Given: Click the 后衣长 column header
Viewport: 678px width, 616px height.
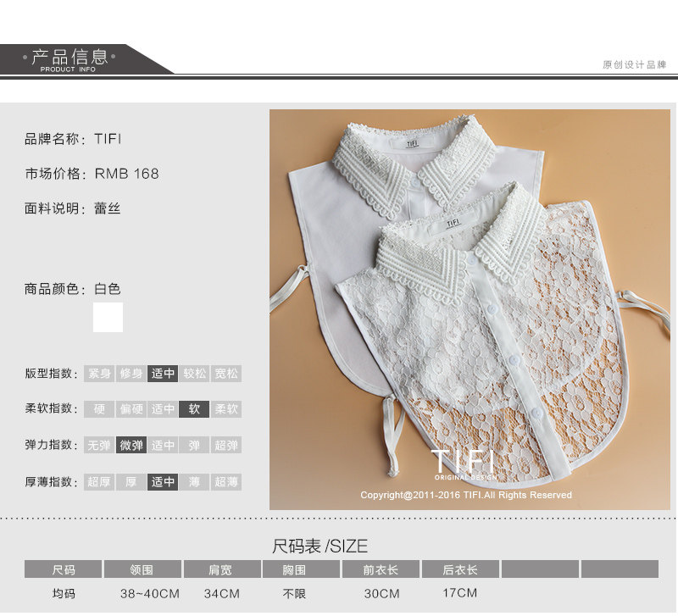Looking at the screenshot, I should [460, 569].
